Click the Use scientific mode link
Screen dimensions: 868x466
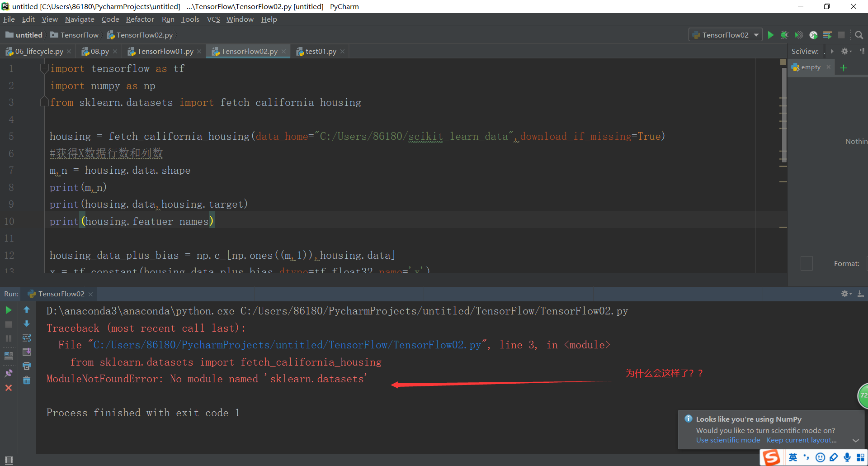[728, 440]
